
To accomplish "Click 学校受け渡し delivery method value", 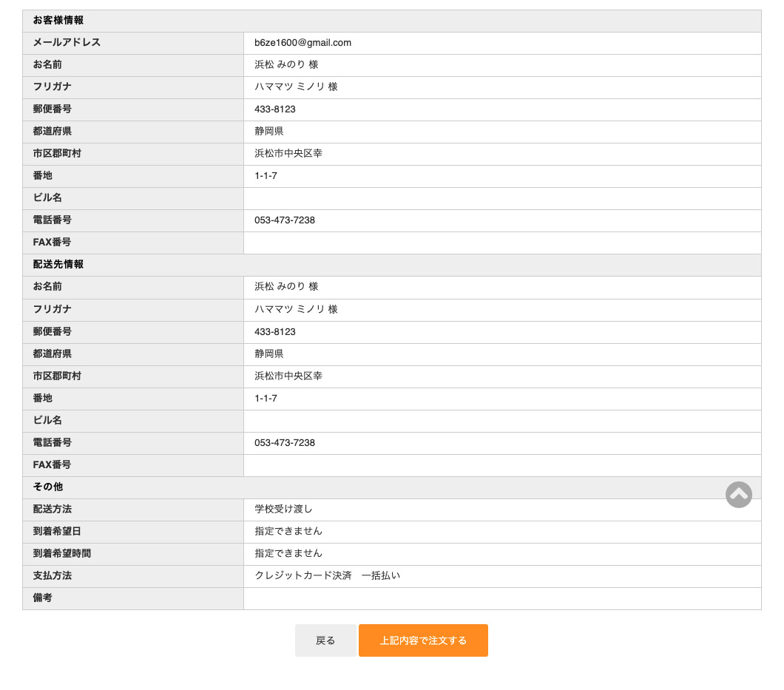I will click(x=284, y=510).
